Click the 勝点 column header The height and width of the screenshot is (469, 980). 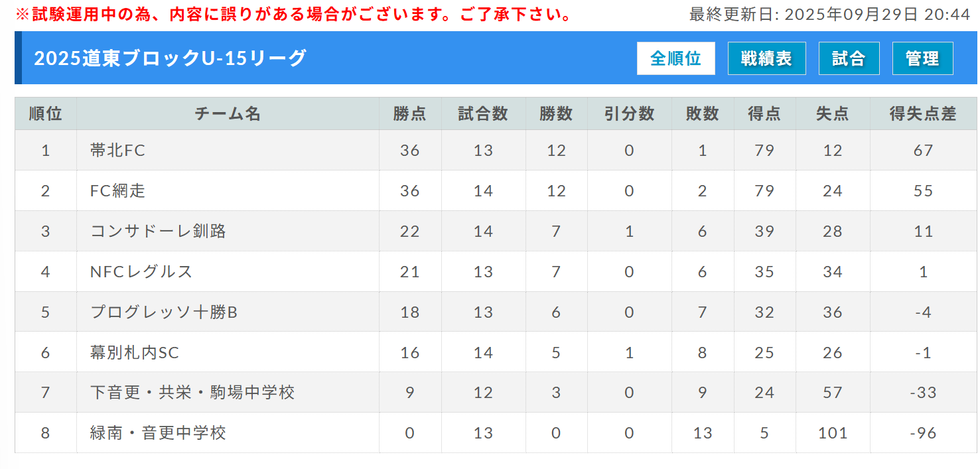(410, 114)
